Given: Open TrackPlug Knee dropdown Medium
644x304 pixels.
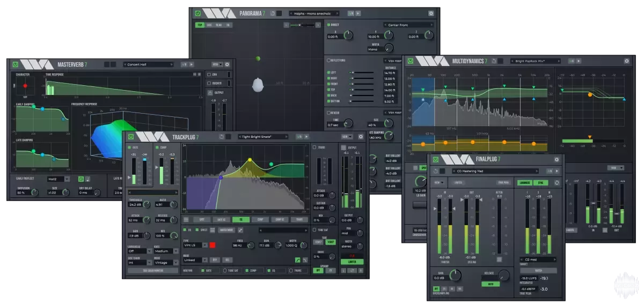Looking at the screenshot, I should [x=166, y=250].
